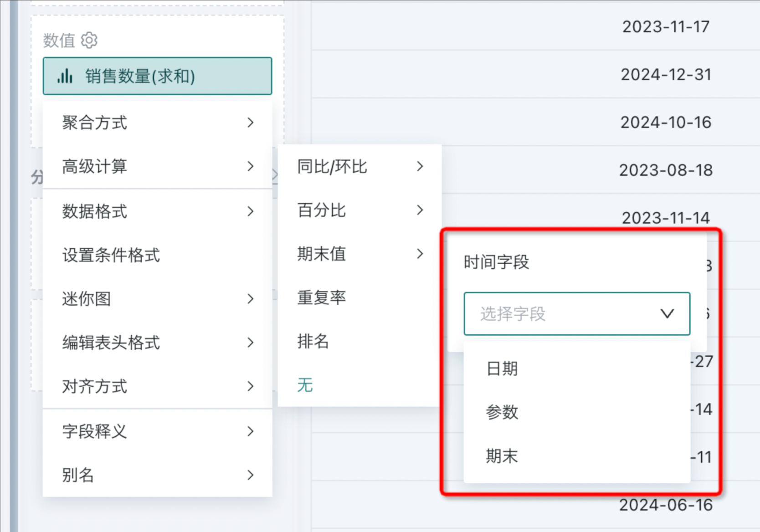Select 无 to clear advanced calculation
This screenshot has height=532, width=760.
tap(359, 385)
